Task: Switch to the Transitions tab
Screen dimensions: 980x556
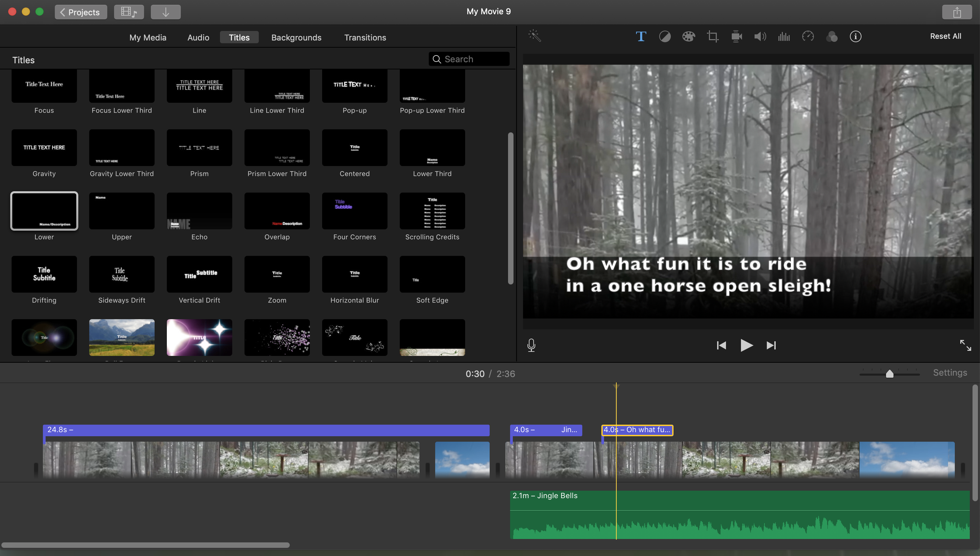Action: [365, 37]
